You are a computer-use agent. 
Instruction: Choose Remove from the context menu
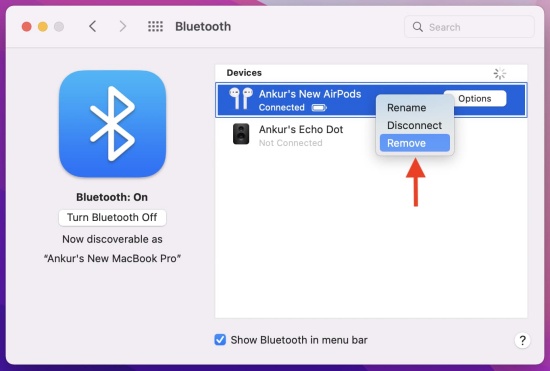click(x=415, y=143)
